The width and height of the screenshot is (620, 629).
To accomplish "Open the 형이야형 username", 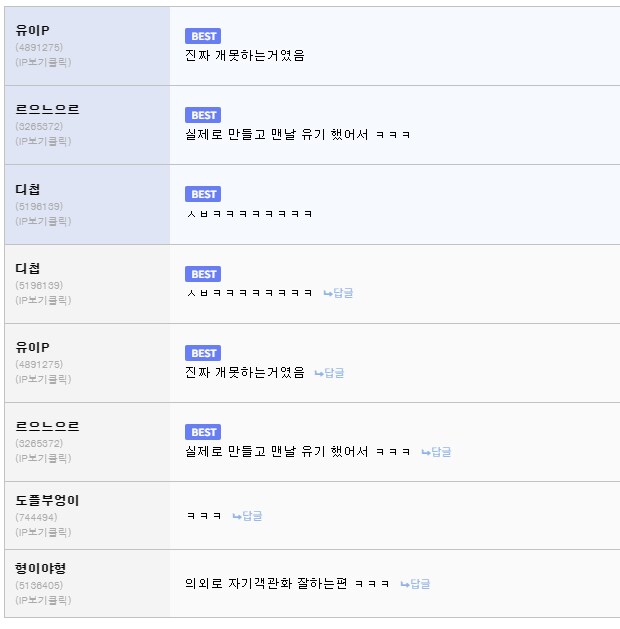I will click(x=41, y=568).
